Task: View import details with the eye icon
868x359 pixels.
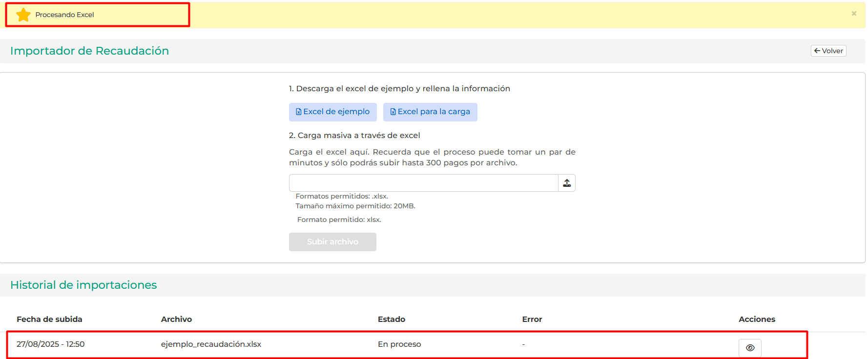Action: pyautogui.click(x=750, y=348)
